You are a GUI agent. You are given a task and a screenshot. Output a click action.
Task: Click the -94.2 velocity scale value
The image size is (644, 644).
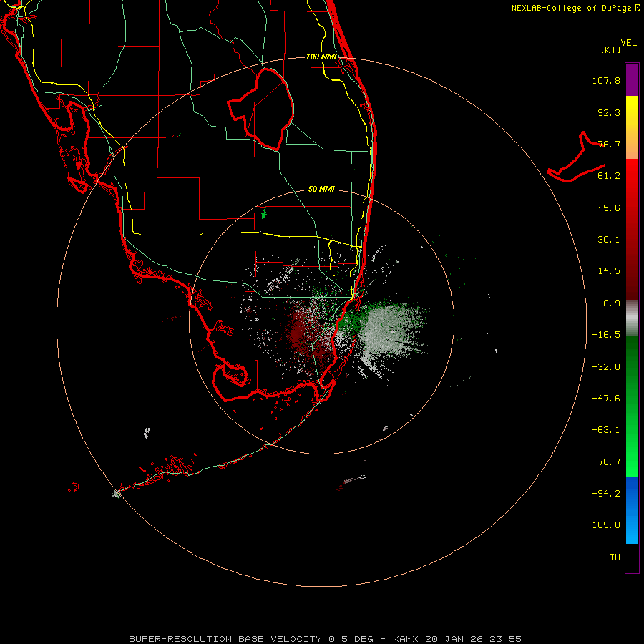[x=606, y=494]
